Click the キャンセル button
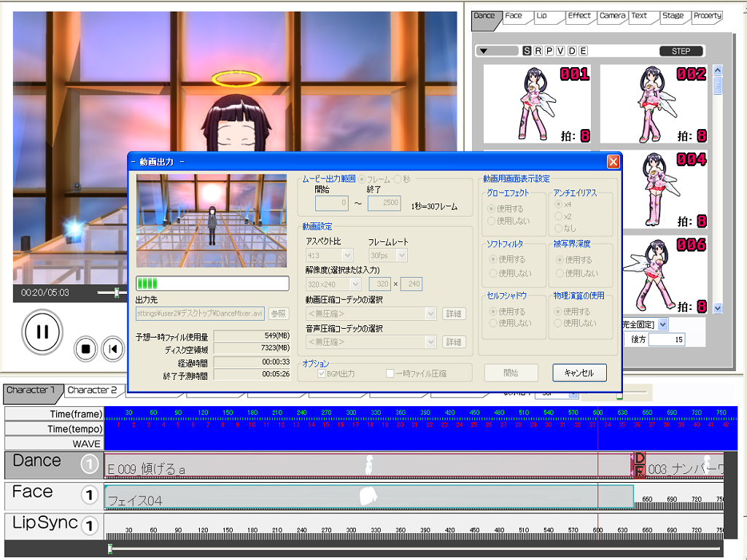The image size is (747, 560). (x=579, y=373)
